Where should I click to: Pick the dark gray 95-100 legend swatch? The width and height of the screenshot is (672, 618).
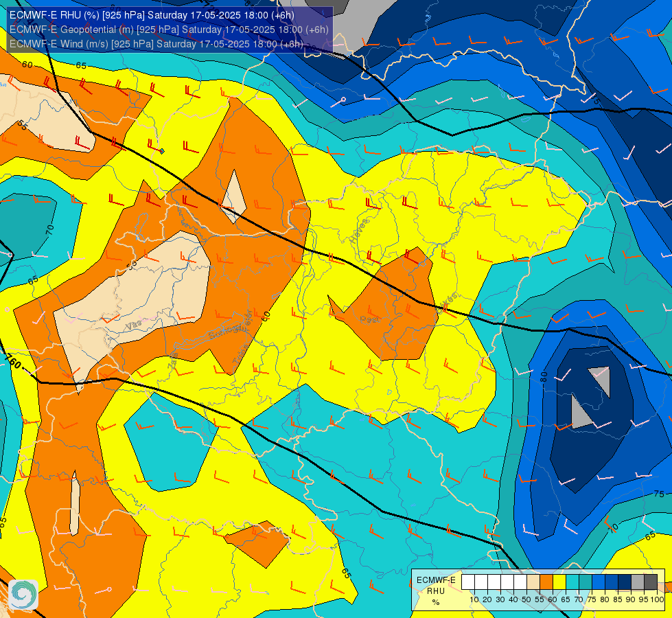coord(651,582)
